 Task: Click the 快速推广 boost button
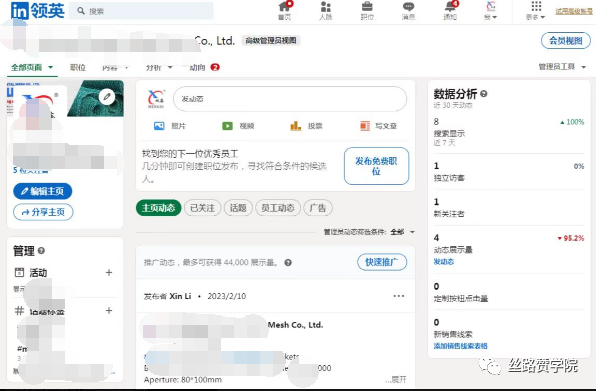382,262
